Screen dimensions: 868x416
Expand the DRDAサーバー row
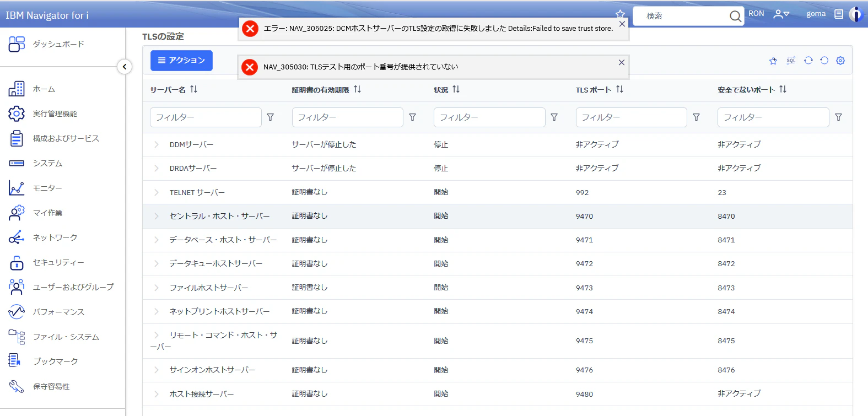[157, 168]
